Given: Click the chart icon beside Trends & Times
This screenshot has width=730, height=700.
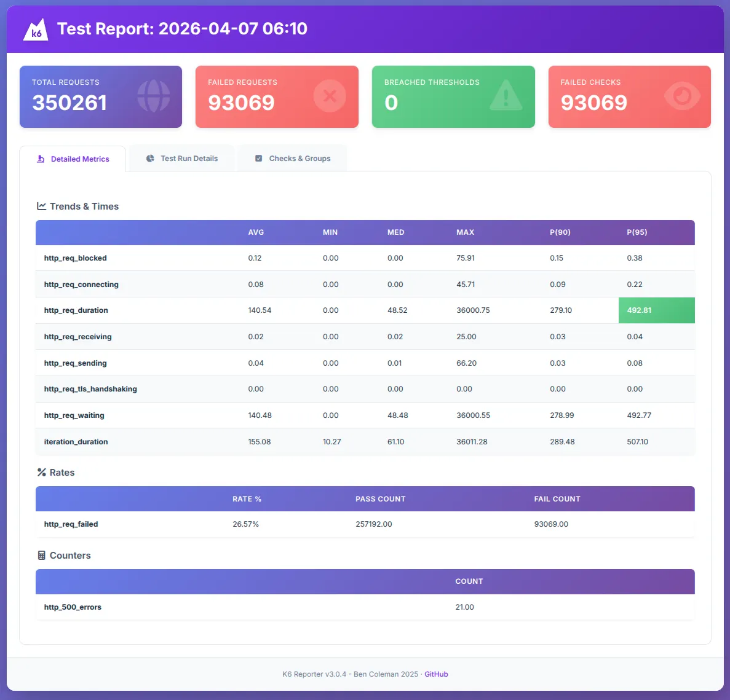Looking at the screenshot, I should click(x=41, y=206).
